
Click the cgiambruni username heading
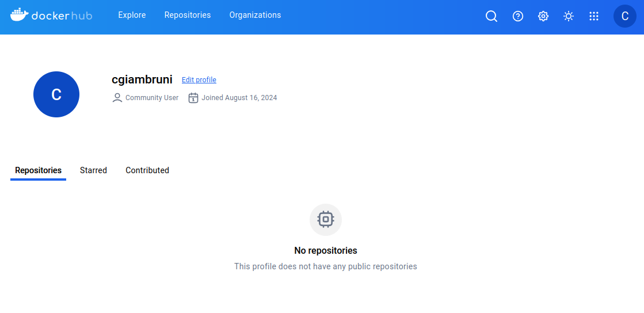[x=142, y=80]
